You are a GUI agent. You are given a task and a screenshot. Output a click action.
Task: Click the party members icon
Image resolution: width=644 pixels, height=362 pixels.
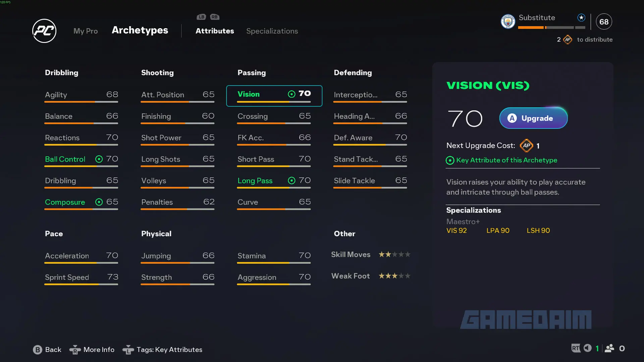[609, 348]
